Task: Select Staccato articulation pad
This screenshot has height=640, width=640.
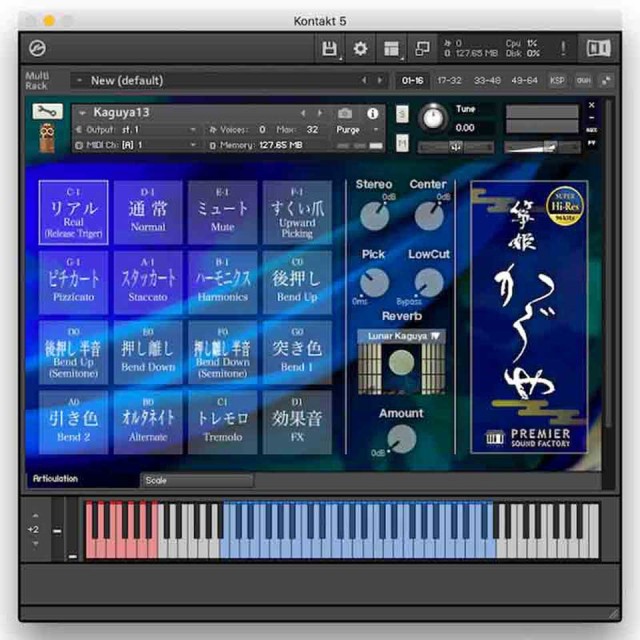Action: coord(148,282)
